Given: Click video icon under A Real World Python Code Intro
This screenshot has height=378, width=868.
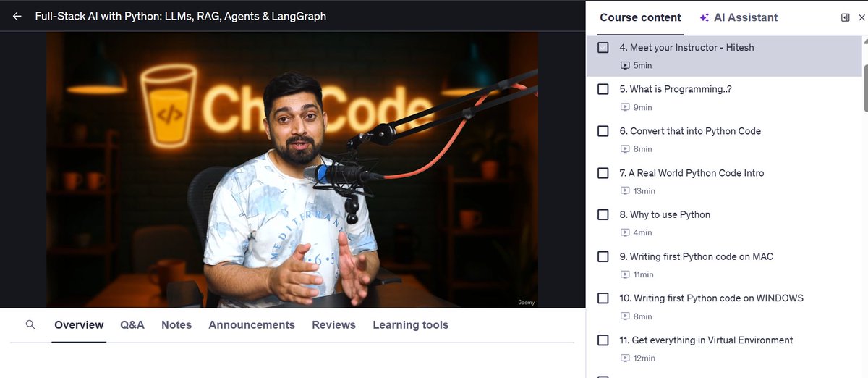Looking at the screenshot, I should pyautogui.click(x=625, y=191).
